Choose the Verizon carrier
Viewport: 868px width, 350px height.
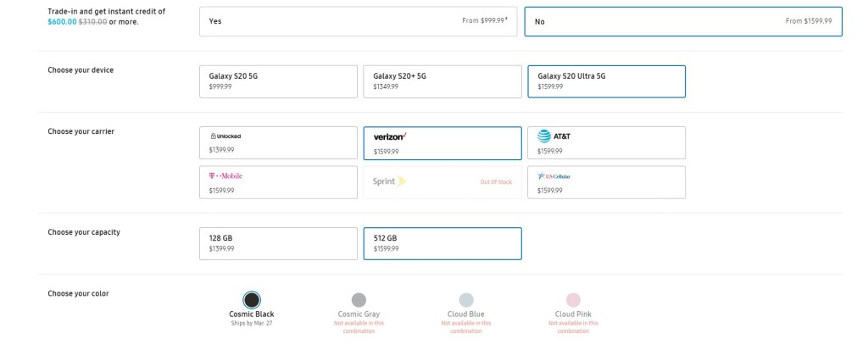pyautogui.click(x=442, y=142)
